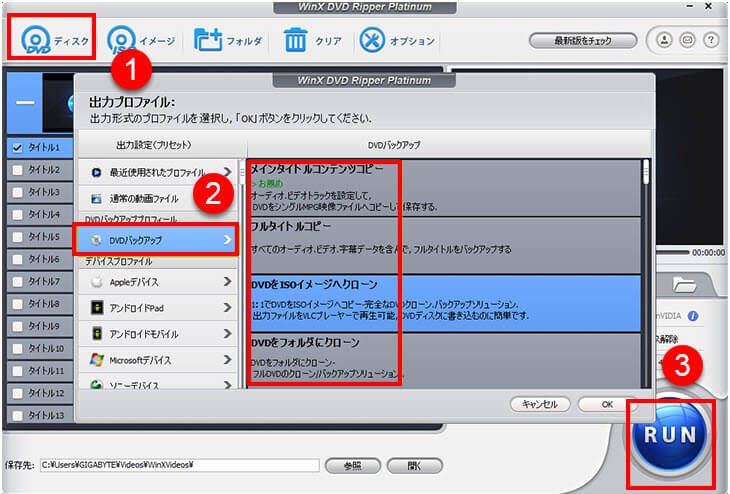Screen dimensions: 730x494
Task: Click the 参照 browse button
Action: pyautogui.click(x=352, y=465)
